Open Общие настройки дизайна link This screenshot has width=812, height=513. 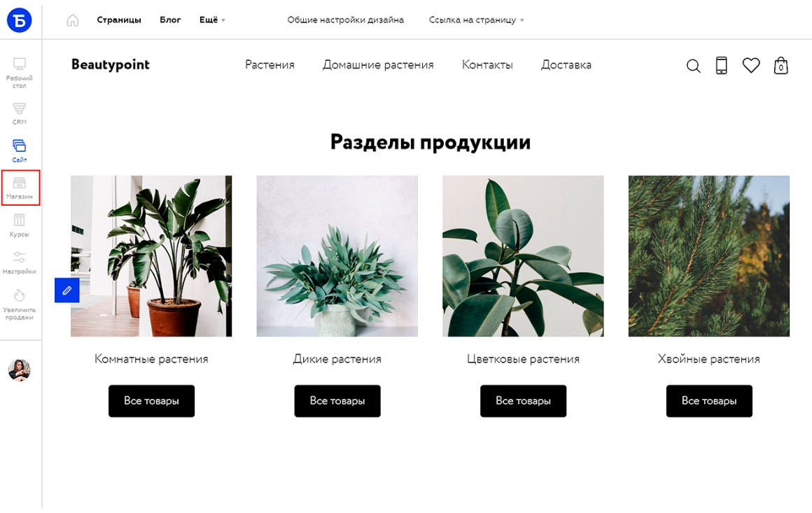[345, 20]
